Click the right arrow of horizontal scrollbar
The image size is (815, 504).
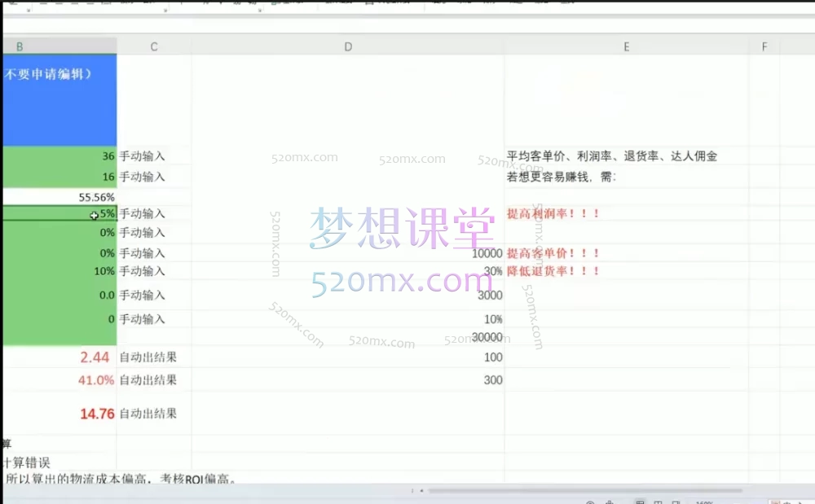click(x=803, y=489)
